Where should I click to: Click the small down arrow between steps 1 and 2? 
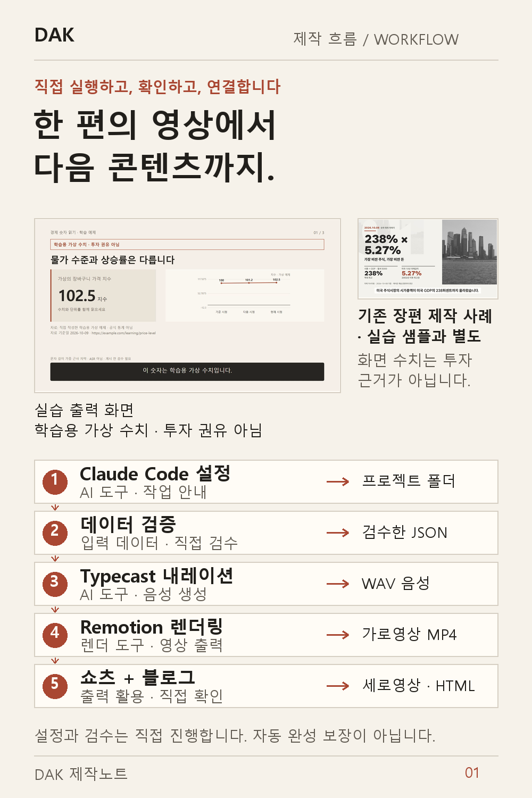point(55,508)
